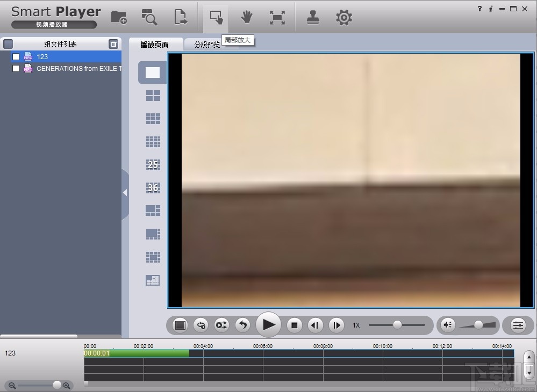Stop playback with the Stop button
This screenshot has height=392, width=537.
294,325
